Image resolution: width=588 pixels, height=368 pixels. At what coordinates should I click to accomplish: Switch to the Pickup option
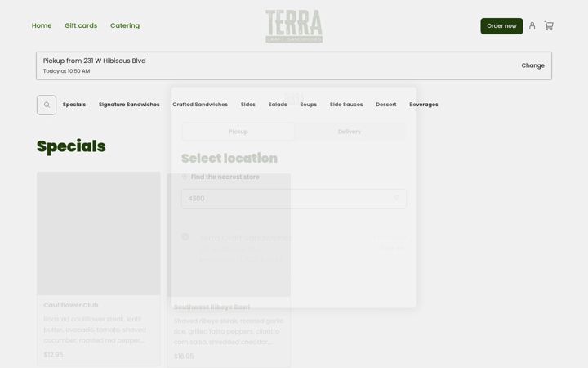coord(238,132)
